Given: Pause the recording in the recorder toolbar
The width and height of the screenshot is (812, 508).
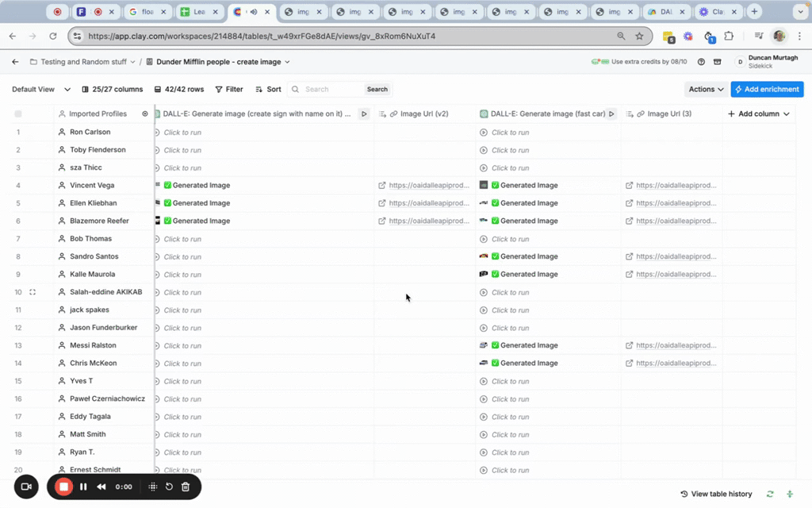Looking at the screenshot, I should (83, 487).
